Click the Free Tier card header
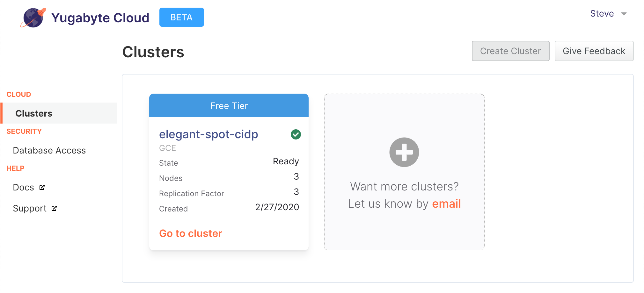Viewport: 644px width, 293px height. click(x=229, y=105)
